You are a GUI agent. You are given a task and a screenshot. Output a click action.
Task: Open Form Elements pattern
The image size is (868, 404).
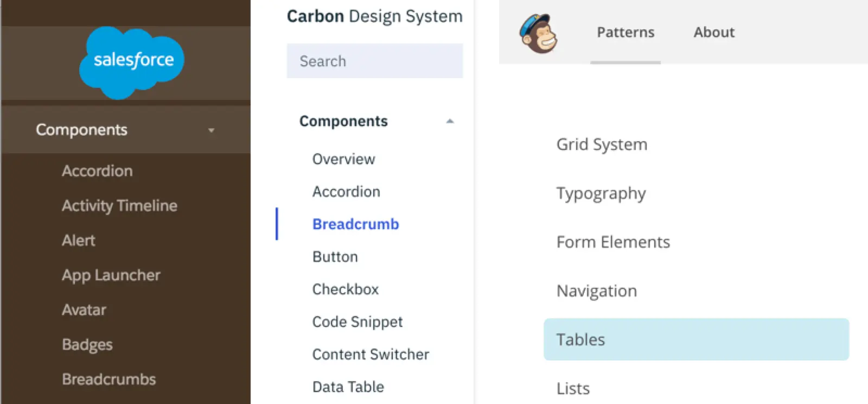(x=613, y=242)
